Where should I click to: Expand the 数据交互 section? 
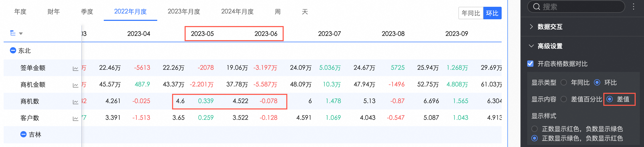[531, 27]
